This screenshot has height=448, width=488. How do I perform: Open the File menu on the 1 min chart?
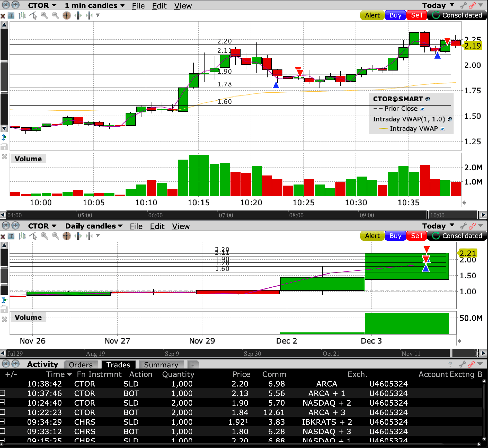pos(138,6)
